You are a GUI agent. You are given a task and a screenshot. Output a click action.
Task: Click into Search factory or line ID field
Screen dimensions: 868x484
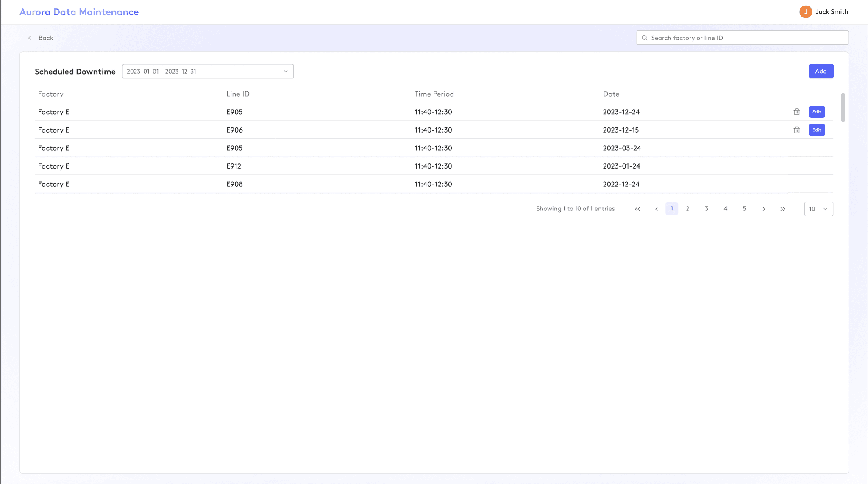[746, 38]
